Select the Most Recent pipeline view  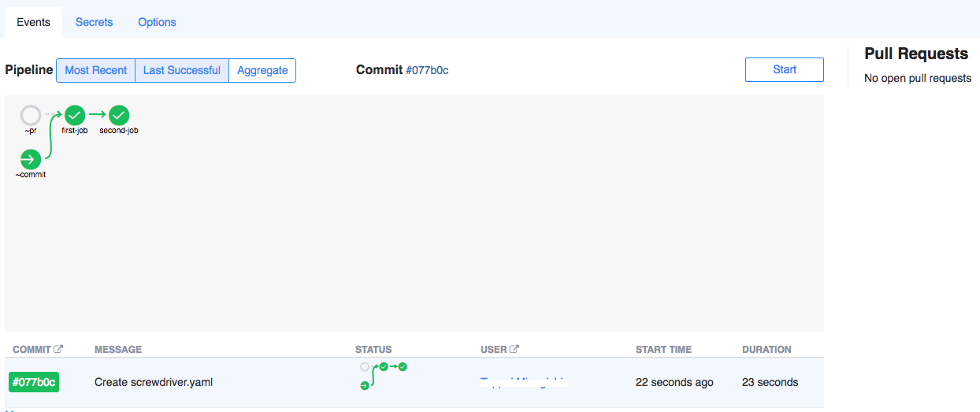tap(95, 70)
